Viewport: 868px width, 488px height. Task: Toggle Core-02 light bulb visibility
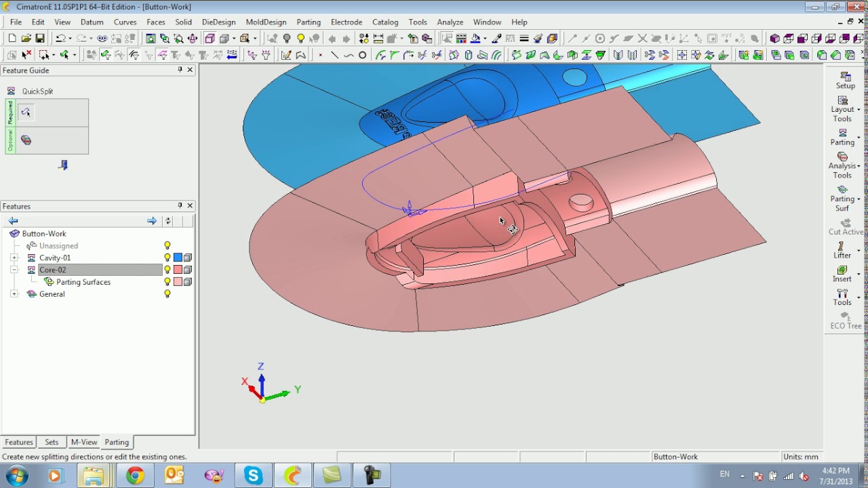(x=167, y=270)
